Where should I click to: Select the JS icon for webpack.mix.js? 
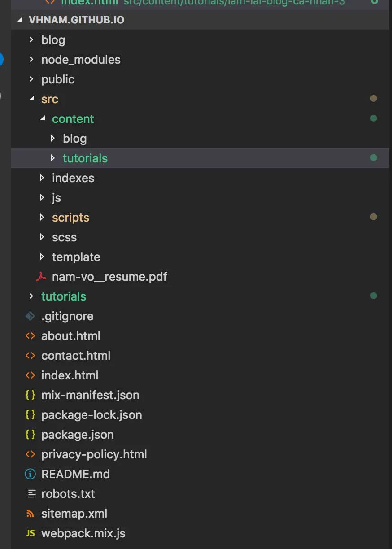[x=30, y=533]
